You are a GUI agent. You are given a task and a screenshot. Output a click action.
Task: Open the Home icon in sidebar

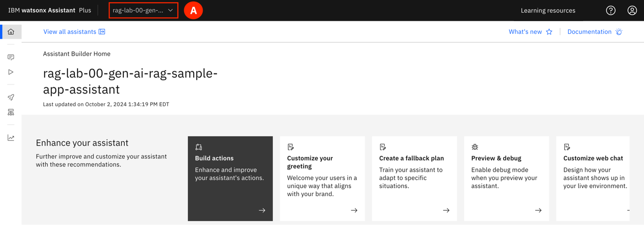pos(11,32)
